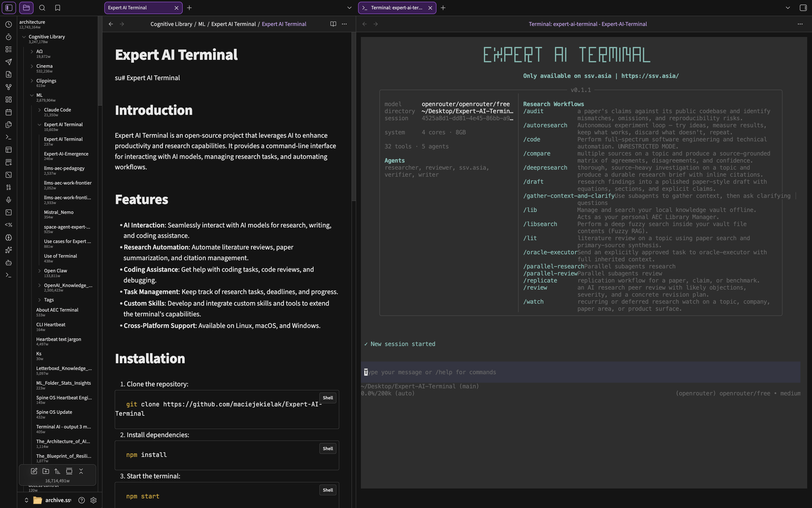Click Shell button on git clone code block
812x508 pixels.
point(328,398)
